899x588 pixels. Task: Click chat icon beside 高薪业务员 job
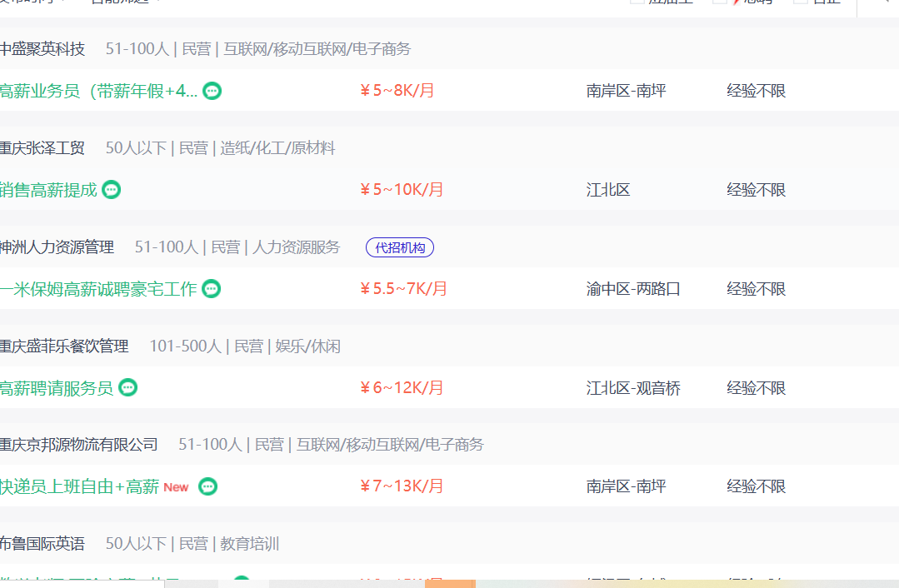[212, 91]
